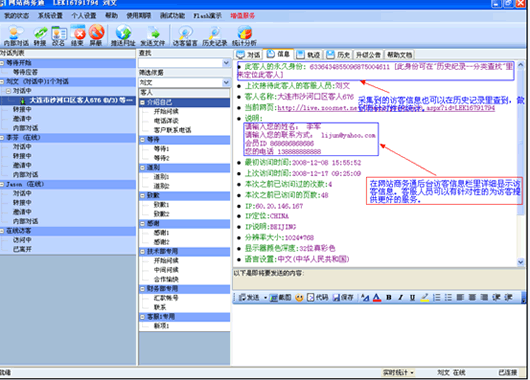Screen dimensions: 530x380
Task: Open the 筛选依据 filter dropdown showing 刘文
Action: tap(185, 82)
